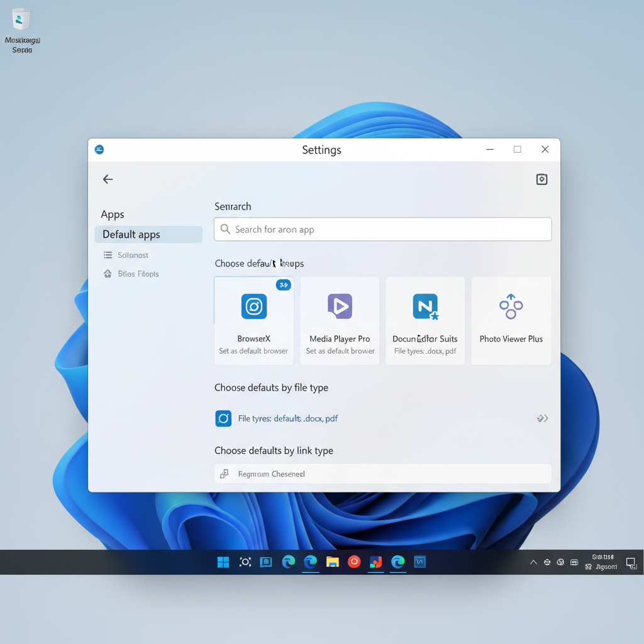Open the red circle app in taskbar
The height and width of the screenshot is (644, 644).
354,562
